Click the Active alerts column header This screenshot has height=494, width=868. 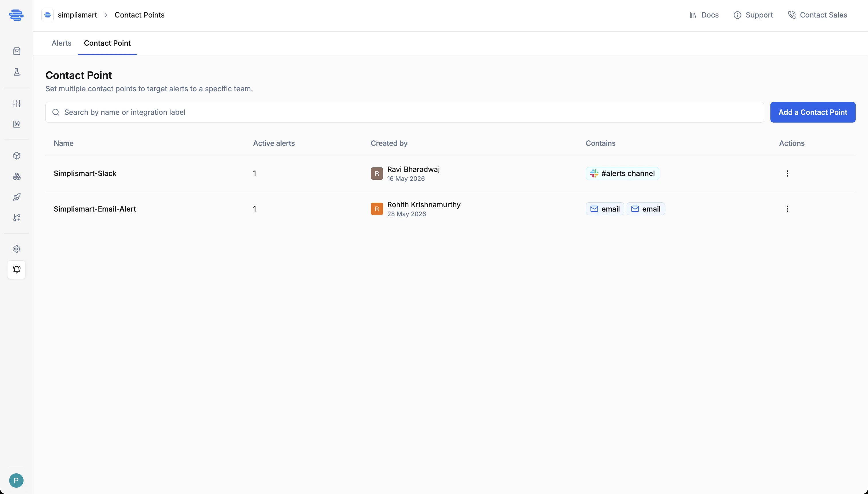click(x=274, y=143)
